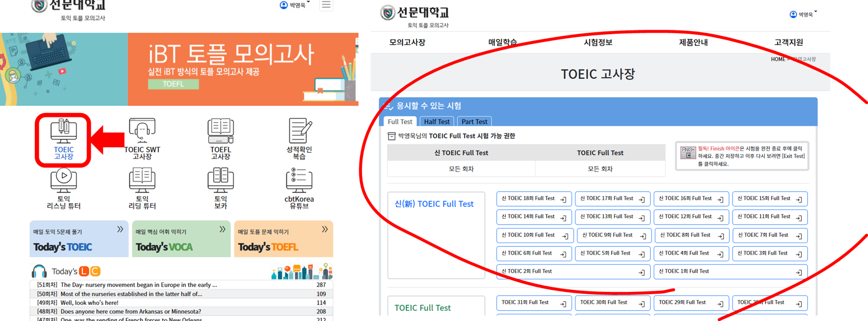
Task: Expand Today's TOEFL card chevron
Action: pyautogui.click(x=324, y=229)
